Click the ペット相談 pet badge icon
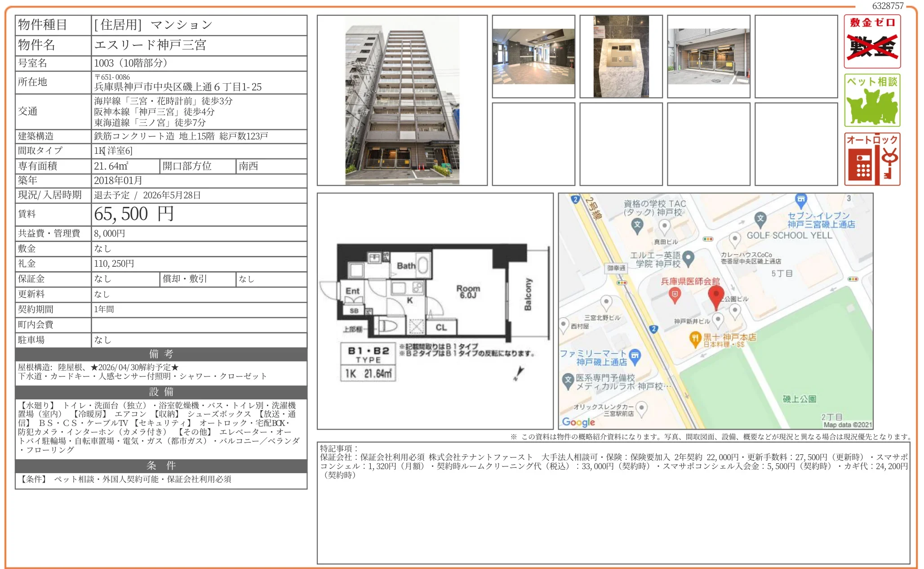Image resolution: width=924 pixels, height=569 pixels. coord(872,100)
